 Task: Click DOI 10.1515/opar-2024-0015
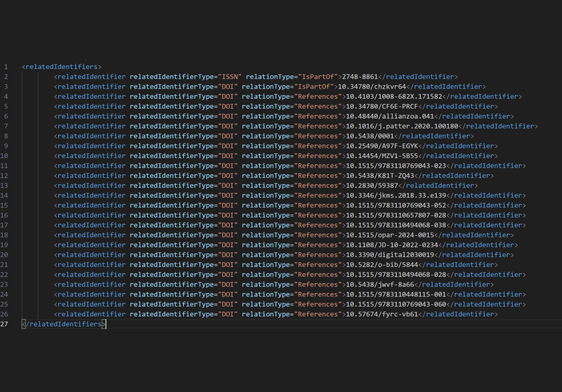point(390,235)
